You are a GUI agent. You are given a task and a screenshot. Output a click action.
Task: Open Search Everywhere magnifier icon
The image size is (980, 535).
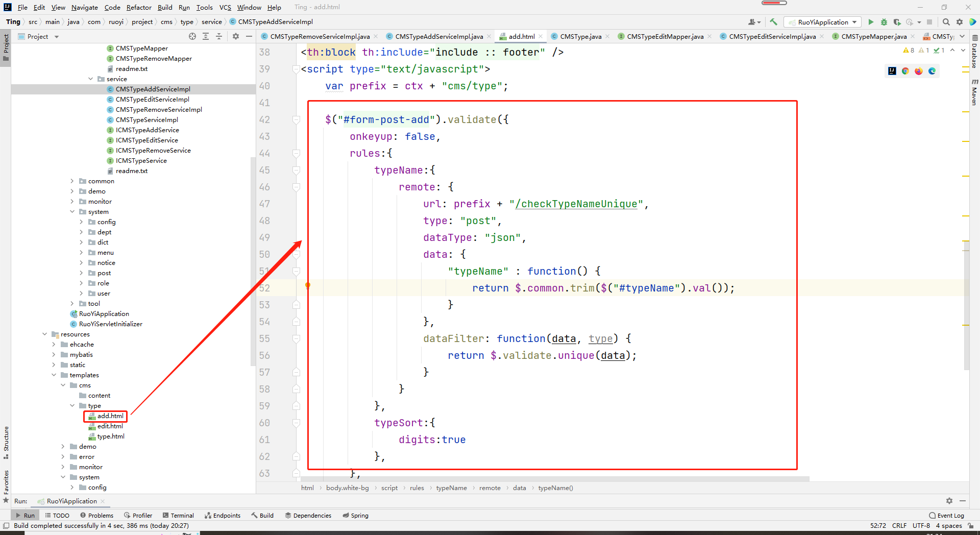[x=946, y=22]
